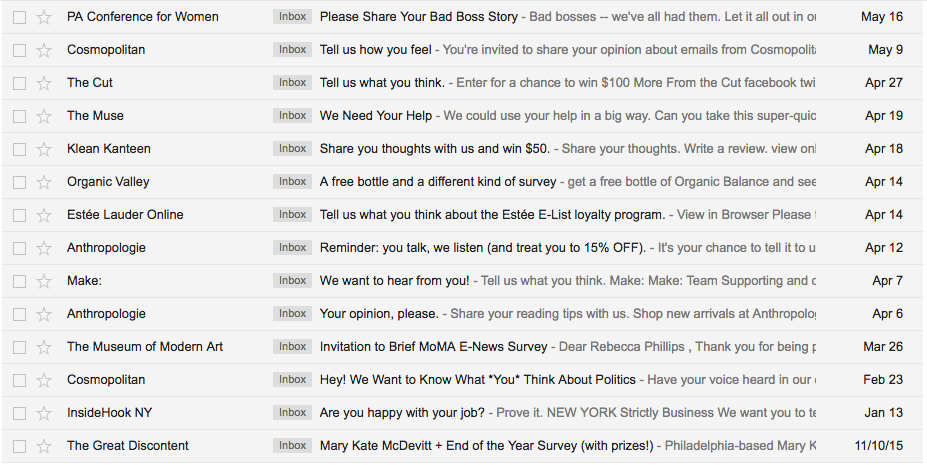
Task: Open Cosmopolitan email dated Feb 23
Action: [477, 380]
